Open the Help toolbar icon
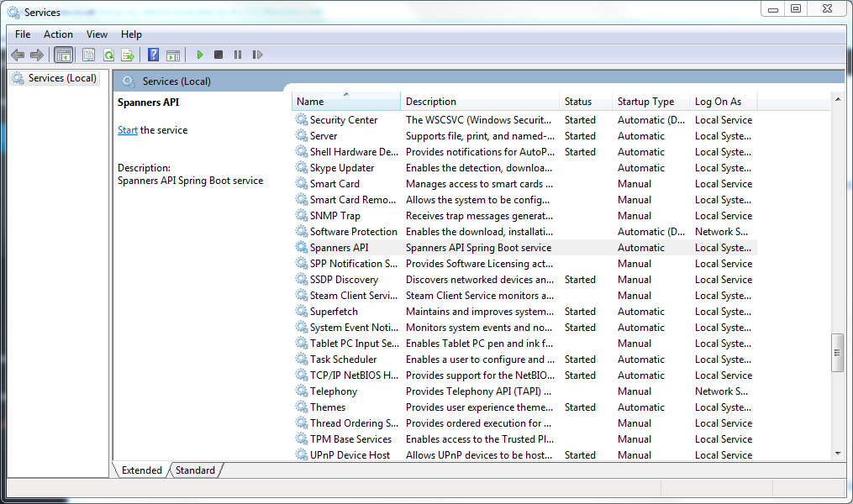This screenshot has height=504, width=853. pos(154,55)
